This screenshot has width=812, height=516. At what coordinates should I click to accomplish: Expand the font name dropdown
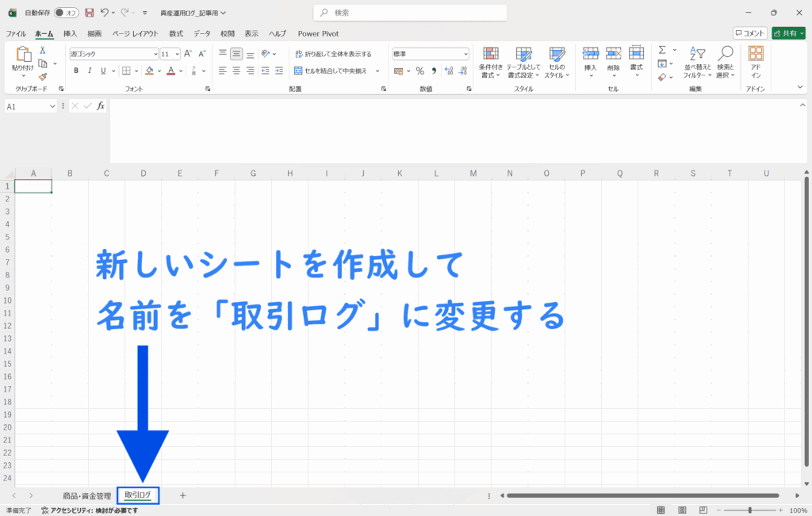[x=155, y=54]
